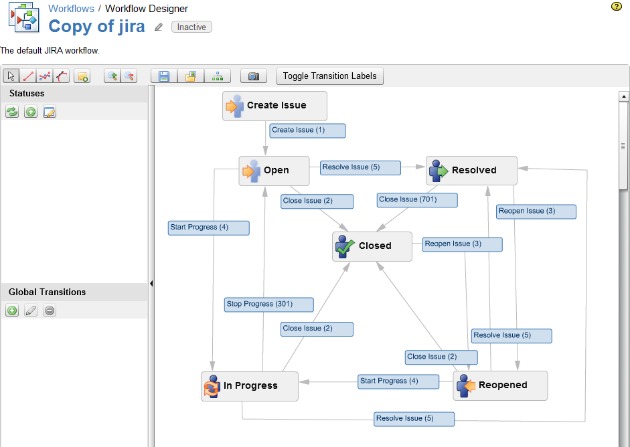Screen dimensions: 630x447
Task: Click the Global Transitions panel header
Action: point(75,292)
